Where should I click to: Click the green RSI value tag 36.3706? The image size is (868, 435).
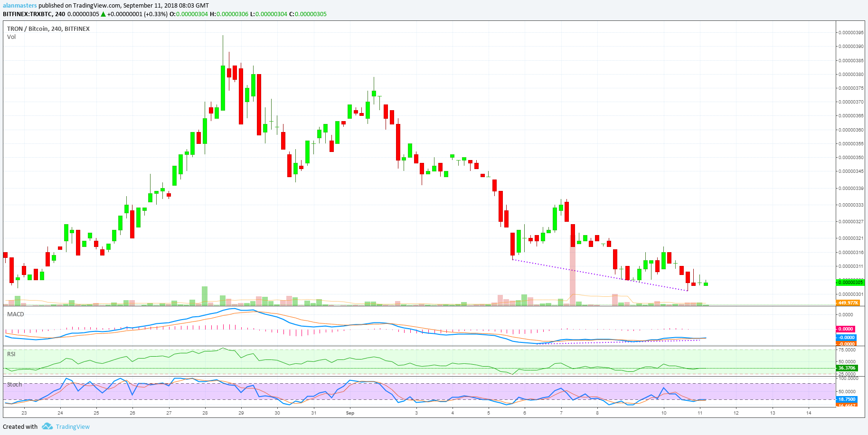coord(847,368)
